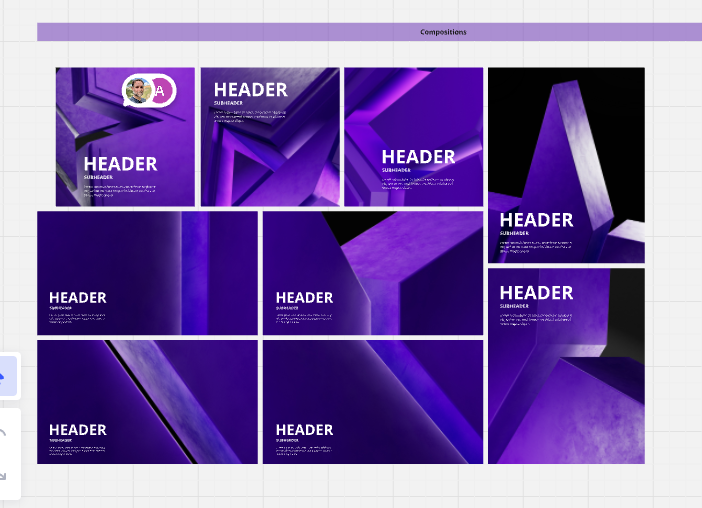The height and width of the screenshot is (508, 702).
Task: Select tall bottom-right composition with HEADER at top
Action: pyautogui.click(x=566, y=366)
